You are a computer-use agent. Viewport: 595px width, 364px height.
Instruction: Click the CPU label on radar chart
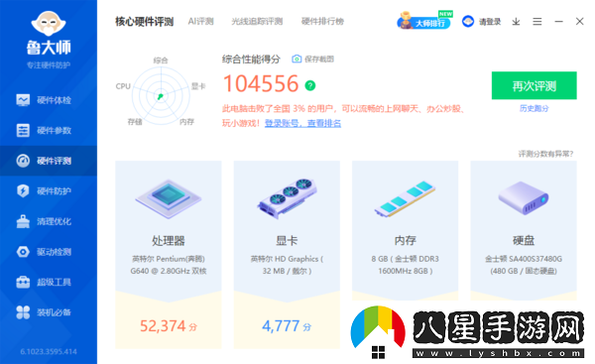point(123,86)
